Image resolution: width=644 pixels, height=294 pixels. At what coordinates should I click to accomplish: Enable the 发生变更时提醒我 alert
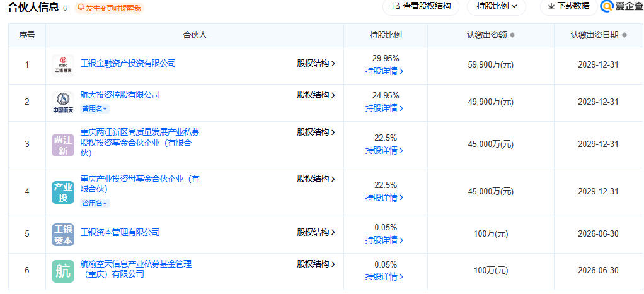(109, 8)
